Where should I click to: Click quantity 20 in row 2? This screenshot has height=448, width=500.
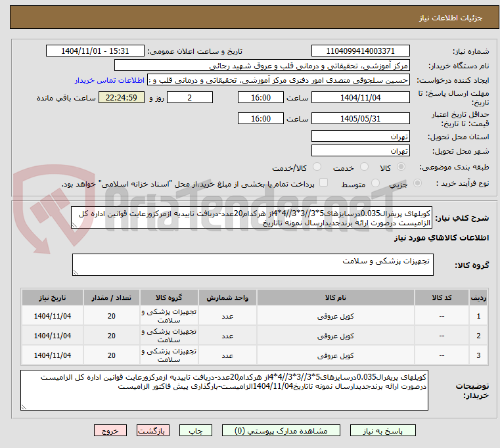pyautogui.click(x=111, y=336)
